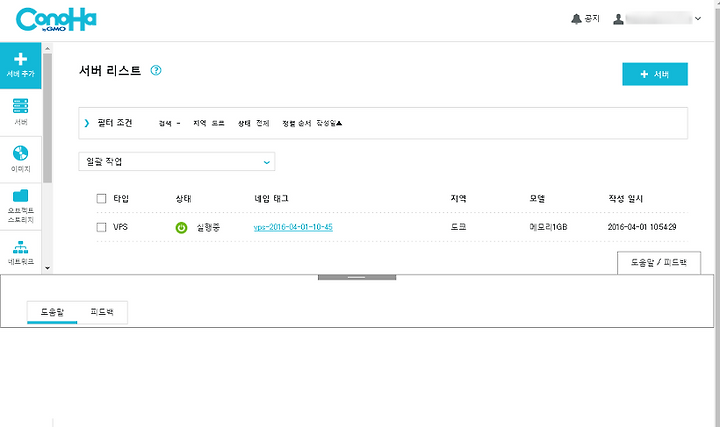Click the green power status icon
This screenshot has width=720, height=427.
pos(181,227)
